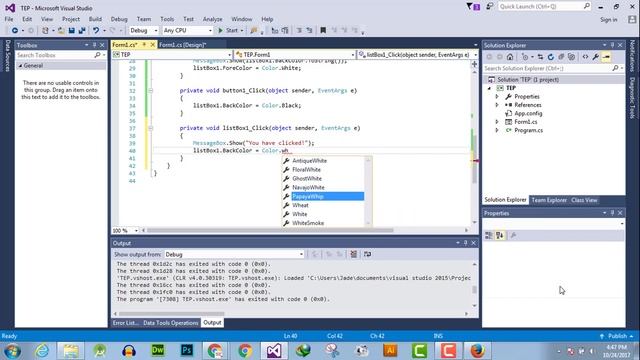
Task: Open the 100 % zoom dropdown
Action: point(125,231)
